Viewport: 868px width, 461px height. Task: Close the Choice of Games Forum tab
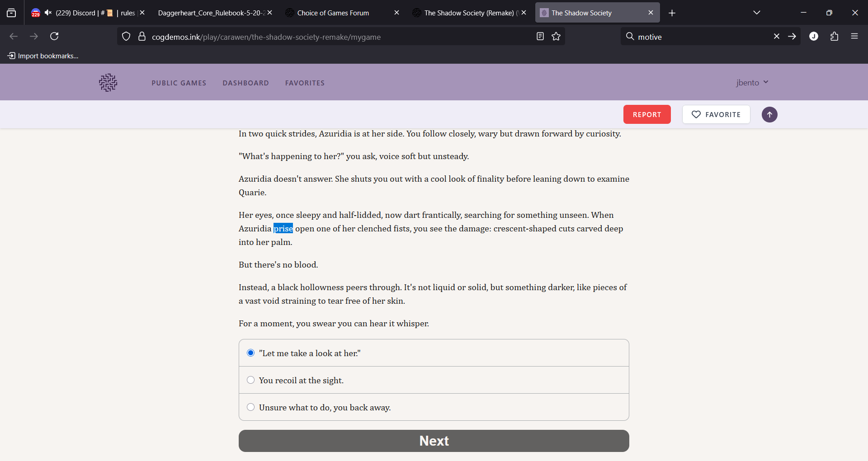click(396, 13)
